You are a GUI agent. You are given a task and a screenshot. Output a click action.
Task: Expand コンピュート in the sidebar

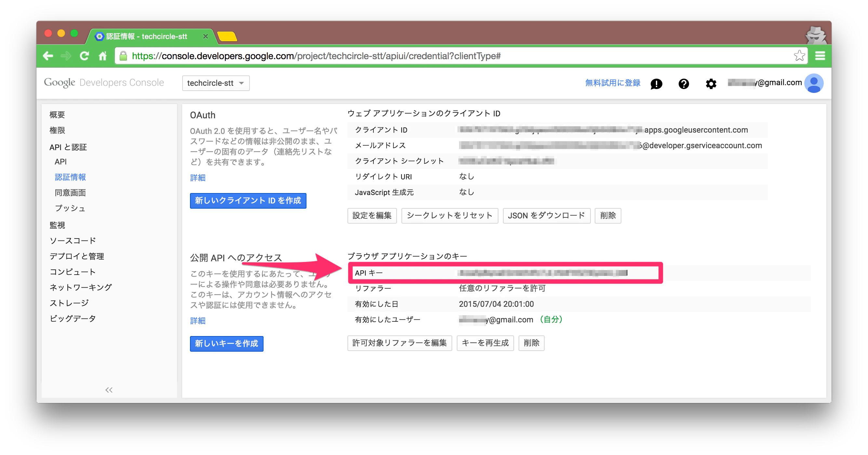73,272
